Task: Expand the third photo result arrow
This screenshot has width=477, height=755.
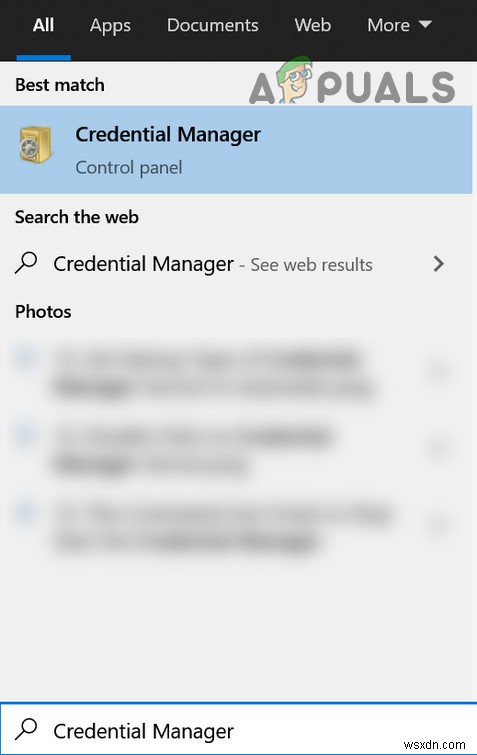Action: tap(438, 524)
